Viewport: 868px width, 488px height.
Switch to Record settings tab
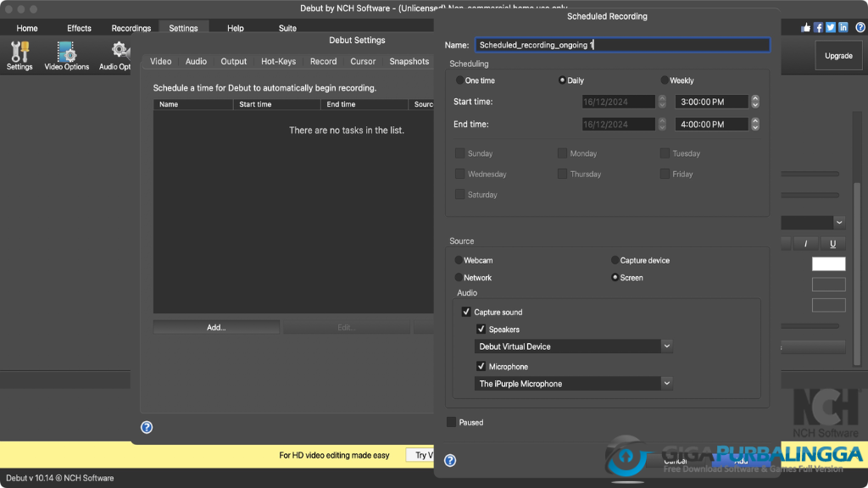[x=323, y=61]
